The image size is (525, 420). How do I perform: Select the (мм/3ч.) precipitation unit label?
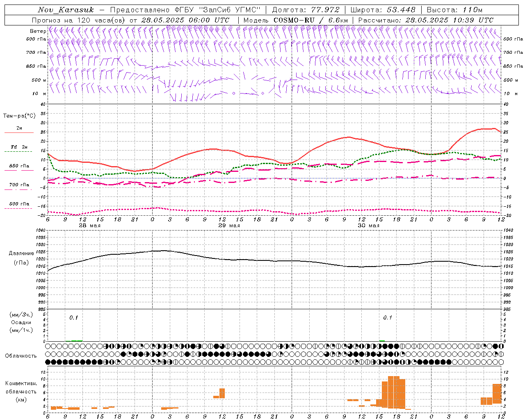tap(21, 315)
